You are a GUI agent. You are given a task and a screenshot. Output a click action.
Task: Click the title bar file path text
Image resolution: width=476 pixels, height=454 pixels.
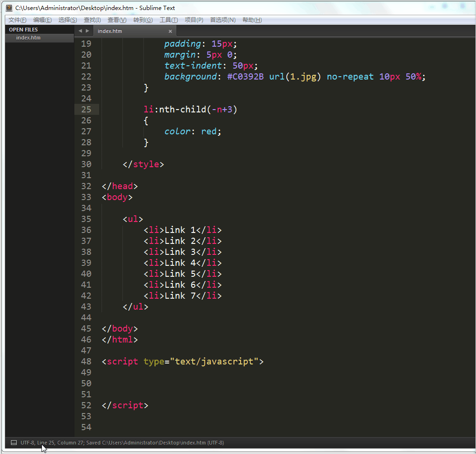tap(74, 8)
